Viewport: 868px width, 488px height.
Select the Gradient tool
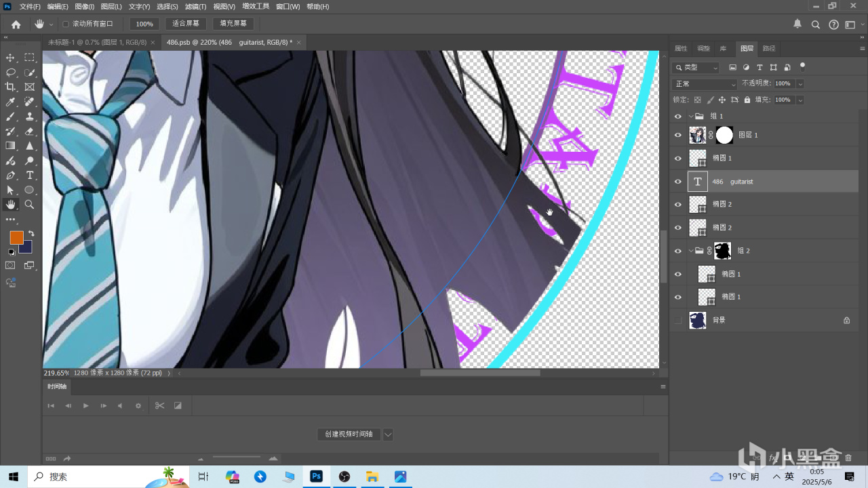10,146
